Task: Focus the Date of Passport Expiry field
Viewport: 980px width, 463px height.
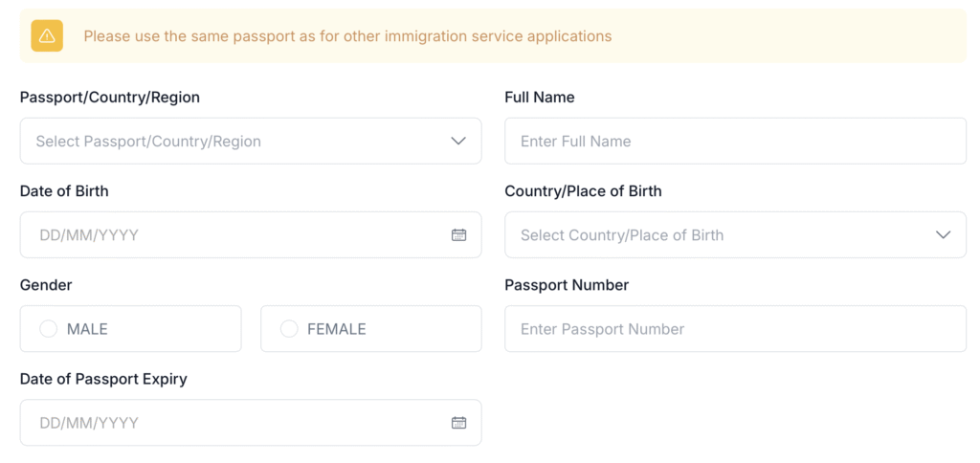Action: (230, 423)
